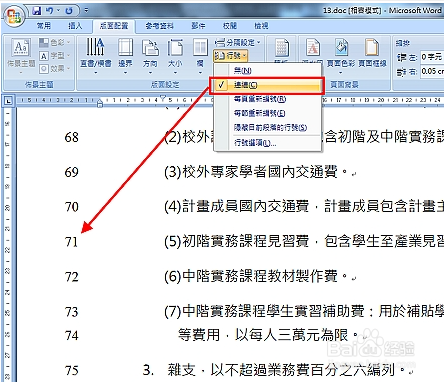Open 行號選項(L)... line numbering options
The width and height of the screenshot is (444, 382).
(x=268, y=143)
